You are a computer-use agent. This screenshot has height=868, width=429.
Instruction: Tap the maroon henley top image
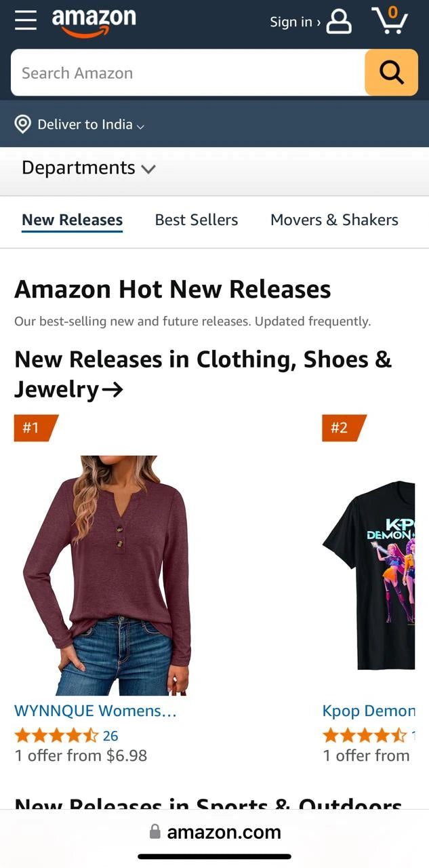[x=107, y=576]
